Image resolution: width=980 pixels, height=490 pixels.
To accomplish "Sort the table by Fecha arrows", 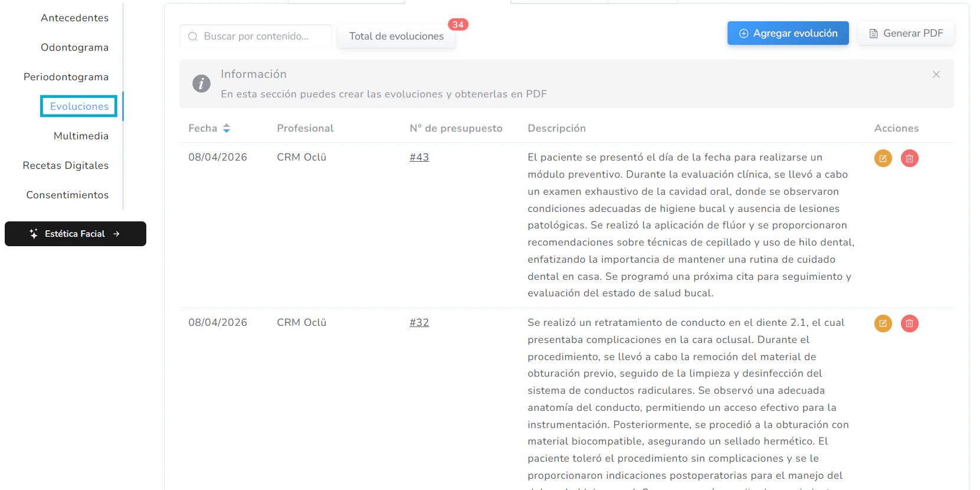I will [x=227, y=128].
